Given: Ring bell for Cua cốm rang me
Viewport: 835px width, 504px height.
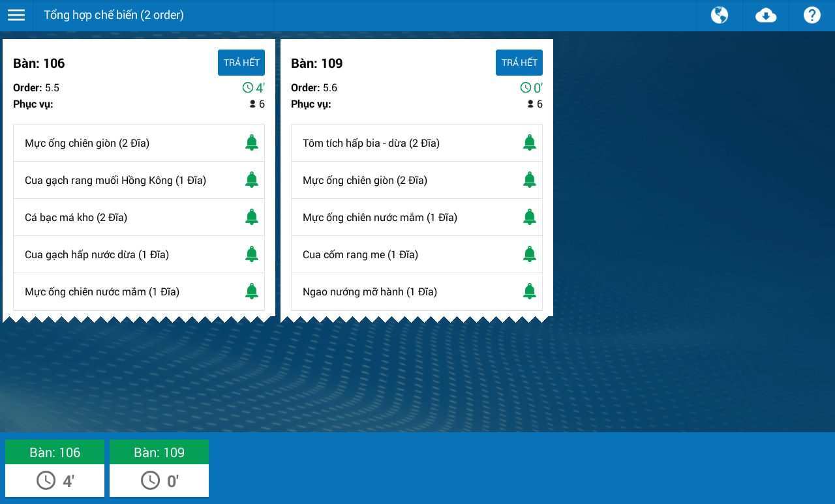Looking at the screenshot, I should (530, 254).
